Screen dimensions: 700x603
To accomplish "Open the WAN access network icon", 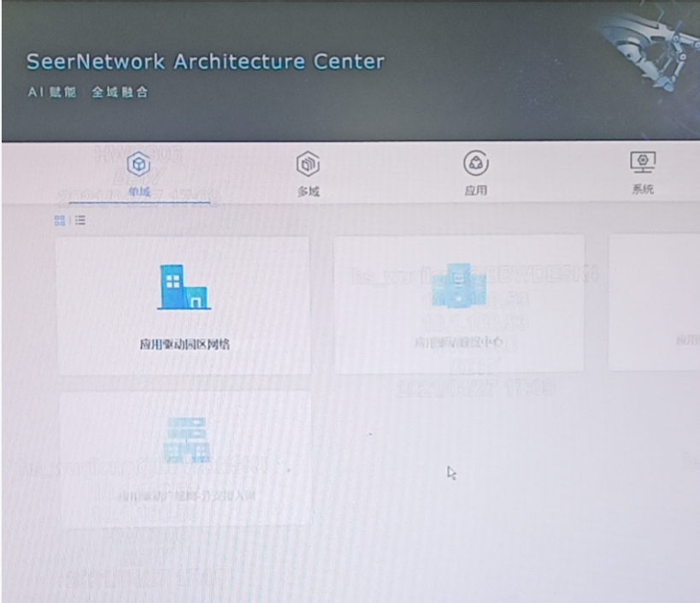I will point(186,440).
